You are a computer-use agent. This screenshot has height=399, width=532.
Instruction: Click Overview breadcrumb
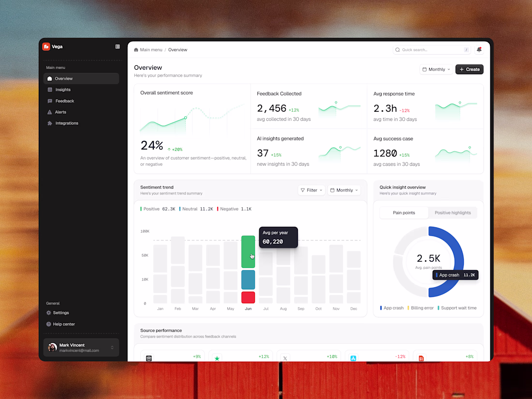177,50
